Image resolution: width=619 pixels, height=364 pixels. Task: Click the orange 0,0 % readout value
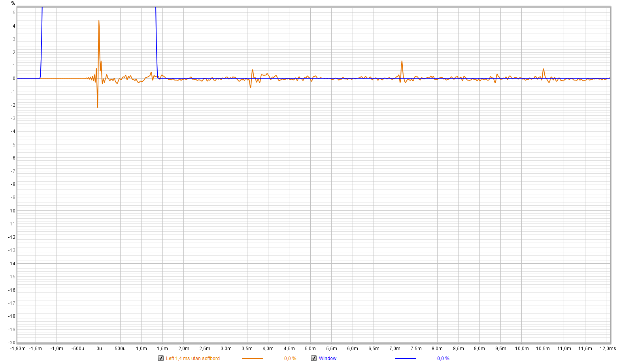pos(290,358)
